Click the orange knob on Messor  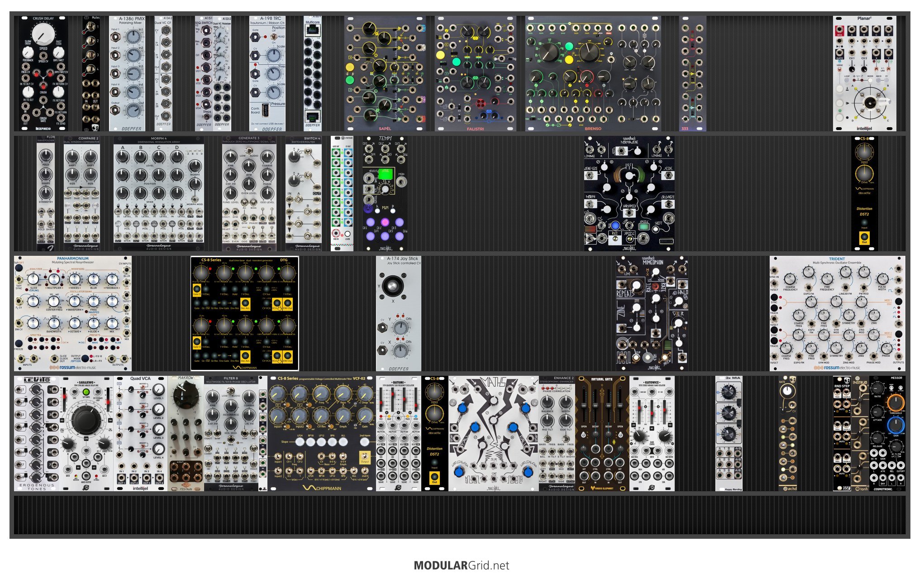[895, 402]
